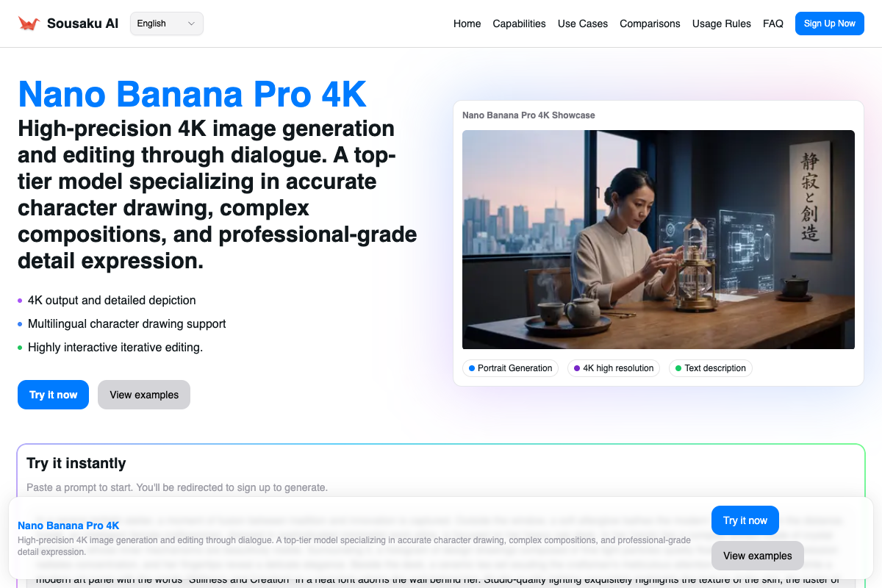
Task: Click the showcase image of woman with lantern
Action: [x=658, y=239]
